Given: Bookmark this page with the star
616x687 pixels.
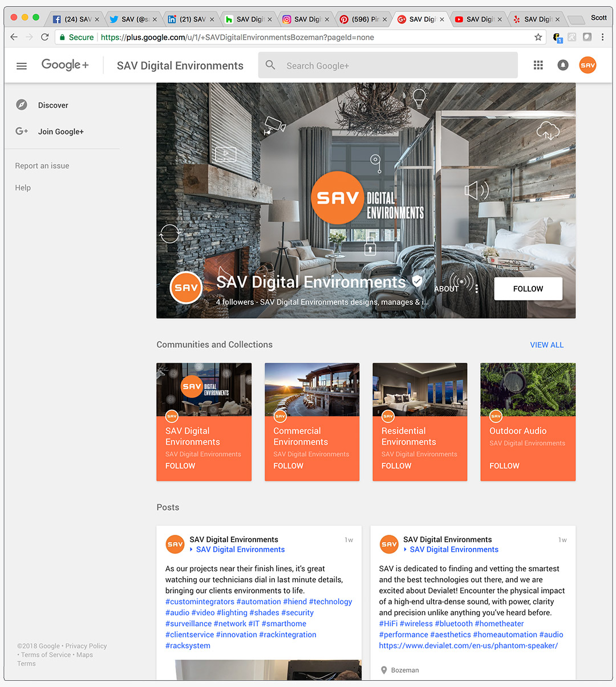Looking at the screenshot, I should [538, 37].
